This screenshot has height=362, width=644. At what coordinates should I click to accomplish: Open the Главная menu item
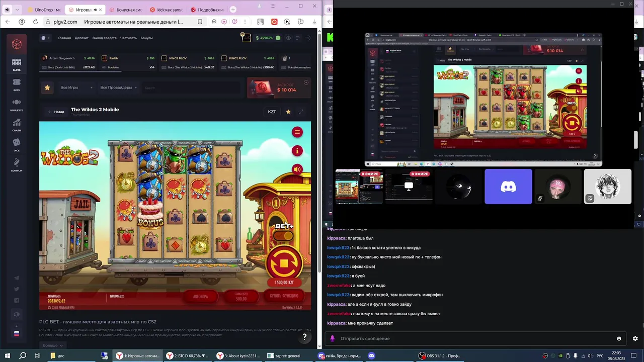click(64, 38)
